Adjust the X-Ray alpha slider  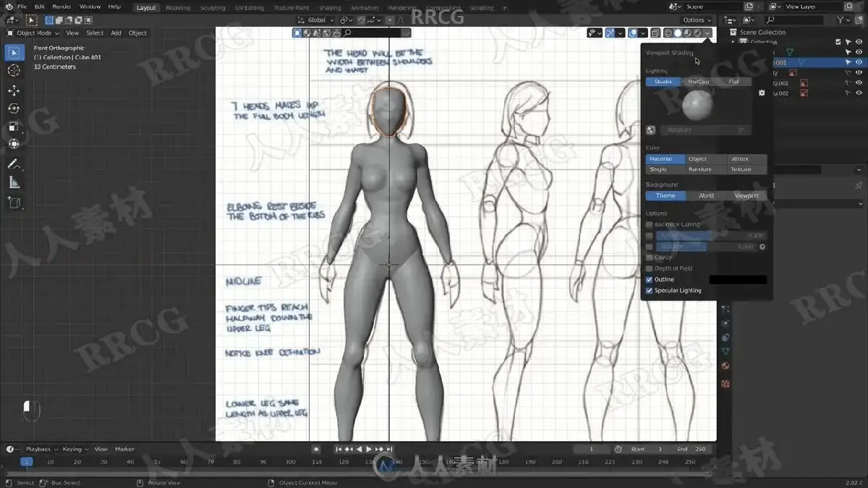(711, 236)
